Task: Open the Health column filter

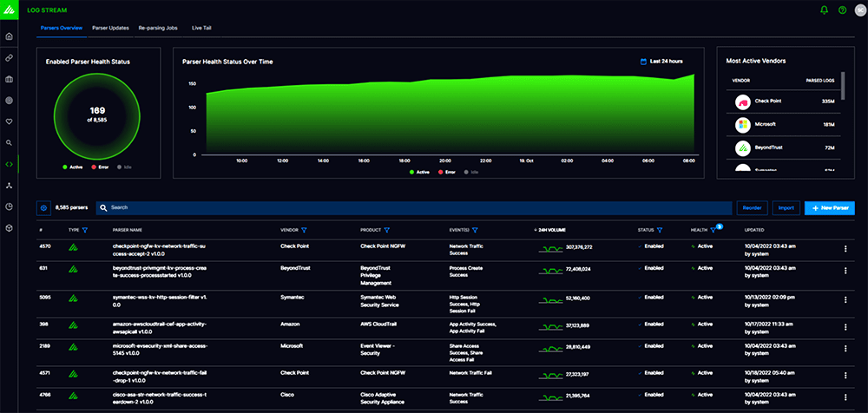Action: click(x=713, y=230)
